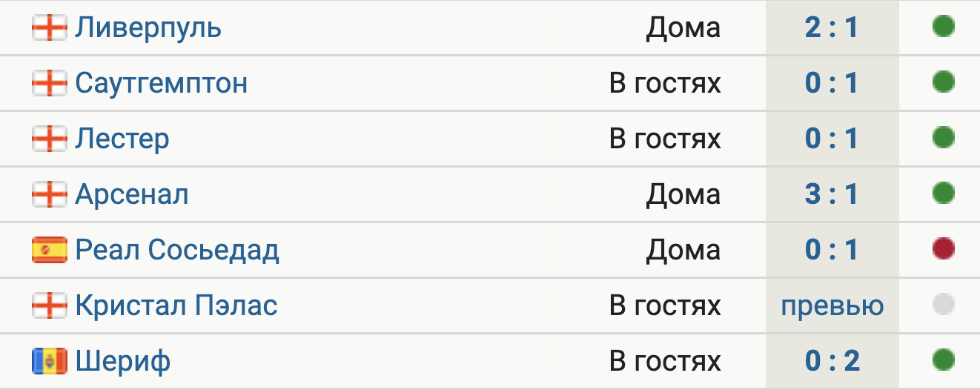Open the Шериф team link
The width and height of the screenshot is (980, 390).
(x=123, y=361)
